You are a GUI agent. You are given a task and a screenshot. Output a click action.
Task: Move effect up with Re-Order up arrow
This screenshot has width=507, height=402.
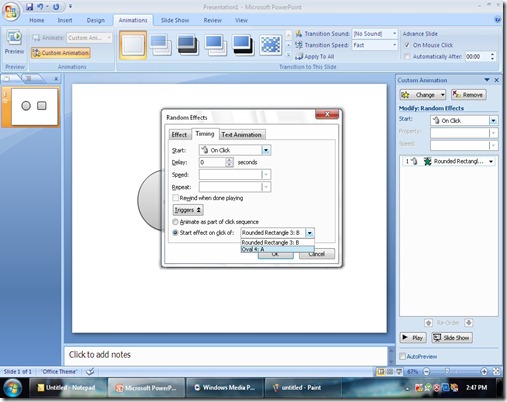coord(428,323)
